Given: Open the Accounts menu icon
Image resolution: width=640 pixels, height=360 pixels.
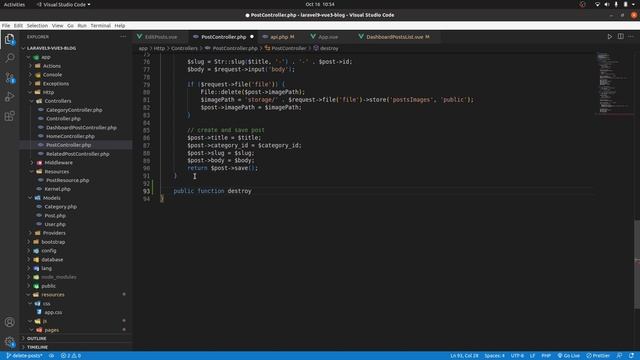Looking at the screenshot, I should pos(9,322).
